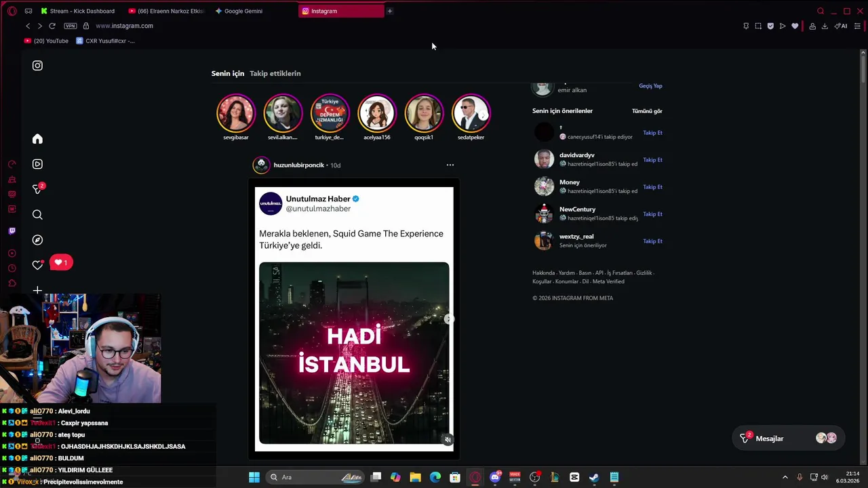The width and height of the screenshot is (868, 488).
Task: Open the Explore compass icon
Action: (37, 240)
